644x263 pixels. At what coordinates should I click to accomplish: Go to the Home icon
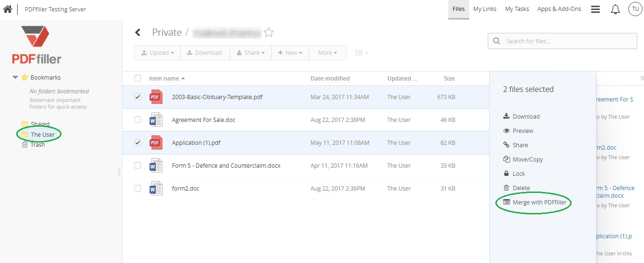pyautogui.click(x=7, y=9)
